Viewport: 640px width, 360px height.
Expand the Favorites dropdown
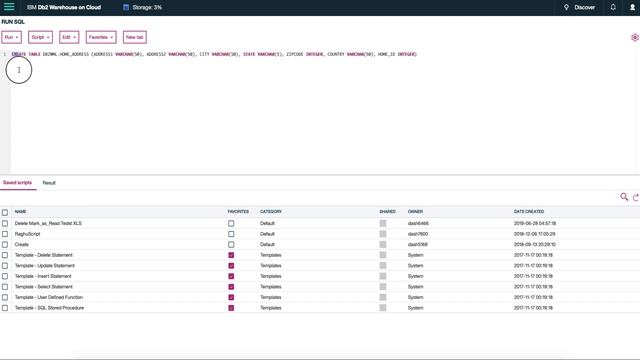pyautogui.click(x=101, y=37)
